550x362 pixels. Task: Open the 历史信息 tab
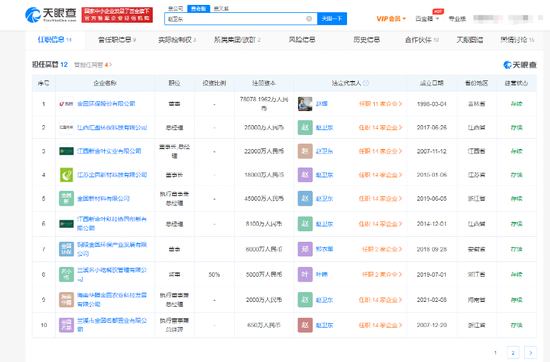click(367, 40)
